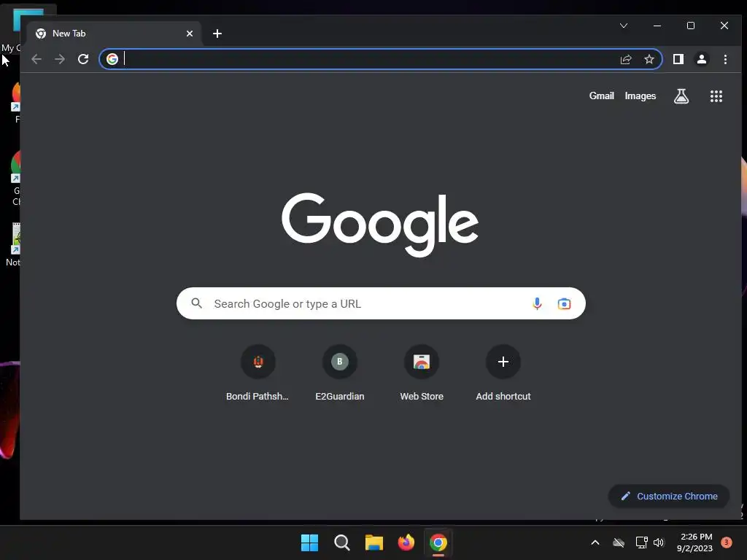747x560 pixels.
Task: Open the side panel icon
Action: [x=678, y=59]
